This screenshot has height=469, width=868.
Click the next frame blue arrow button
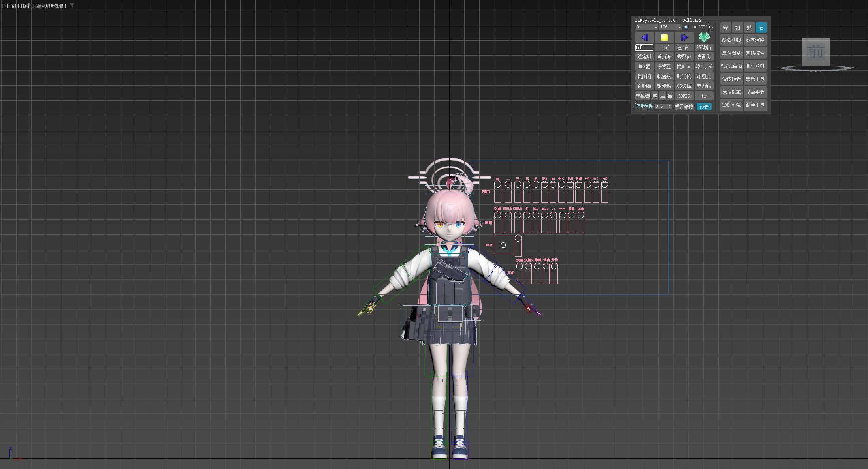click(x=684, y=38)
